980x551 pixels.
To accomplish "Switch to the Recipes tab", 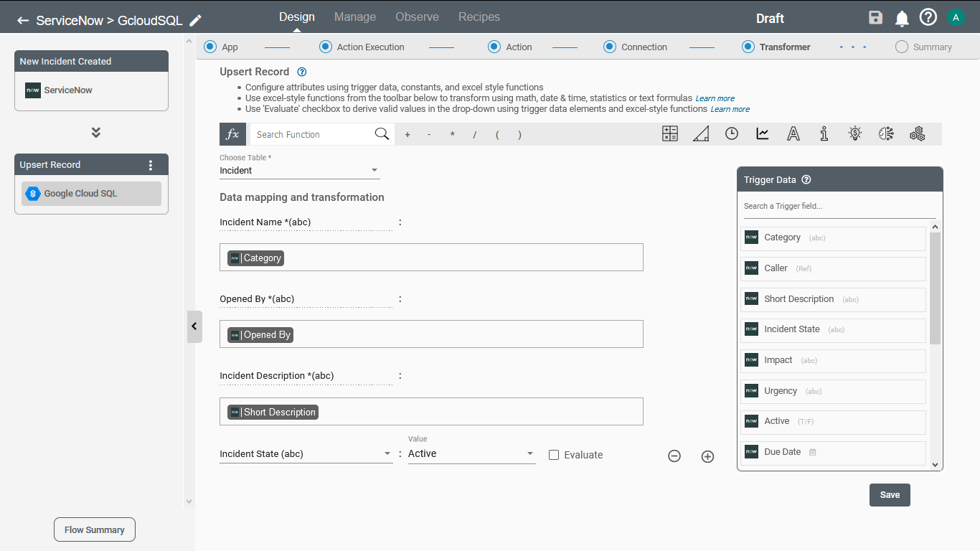I will 479,17.
